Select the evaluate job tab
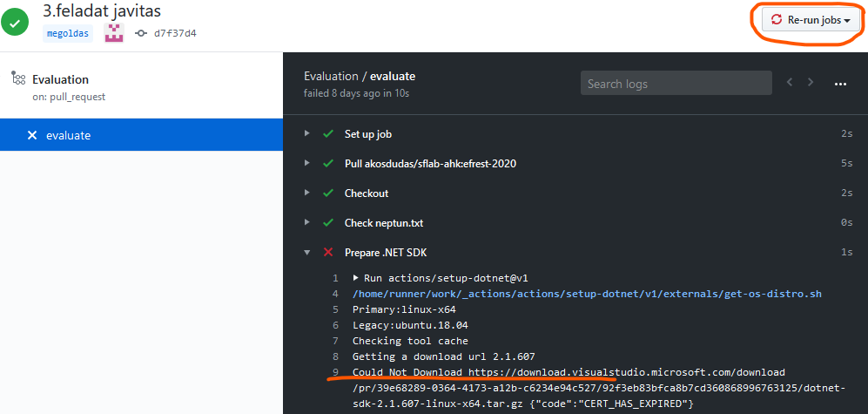868x414 pixels. pos(68,135)
